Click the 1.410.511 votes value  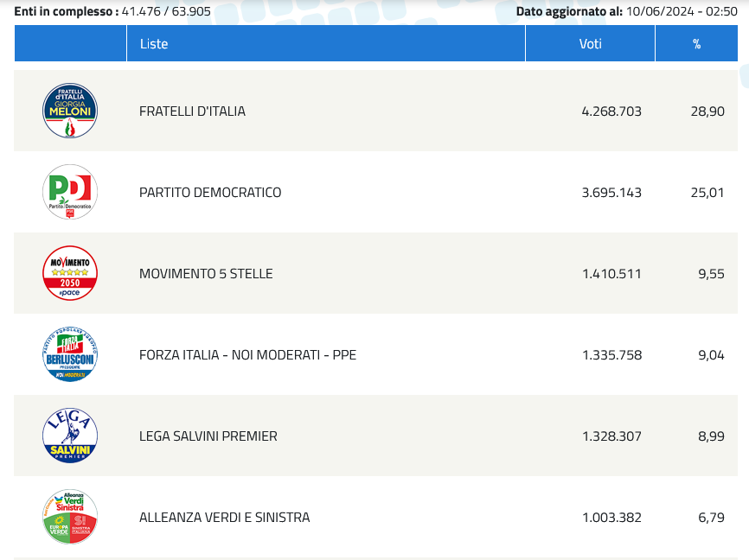coord(611,274)
